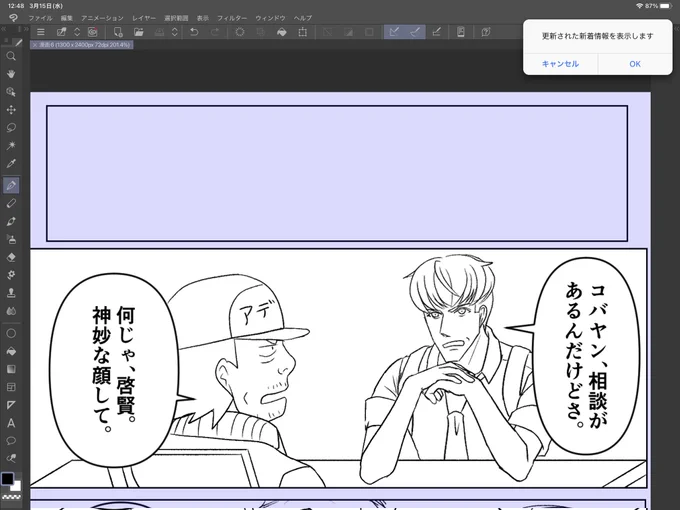680x510 pixels.
Task: Open the ヘルプ menu
Action: click(x=302, y=18)
